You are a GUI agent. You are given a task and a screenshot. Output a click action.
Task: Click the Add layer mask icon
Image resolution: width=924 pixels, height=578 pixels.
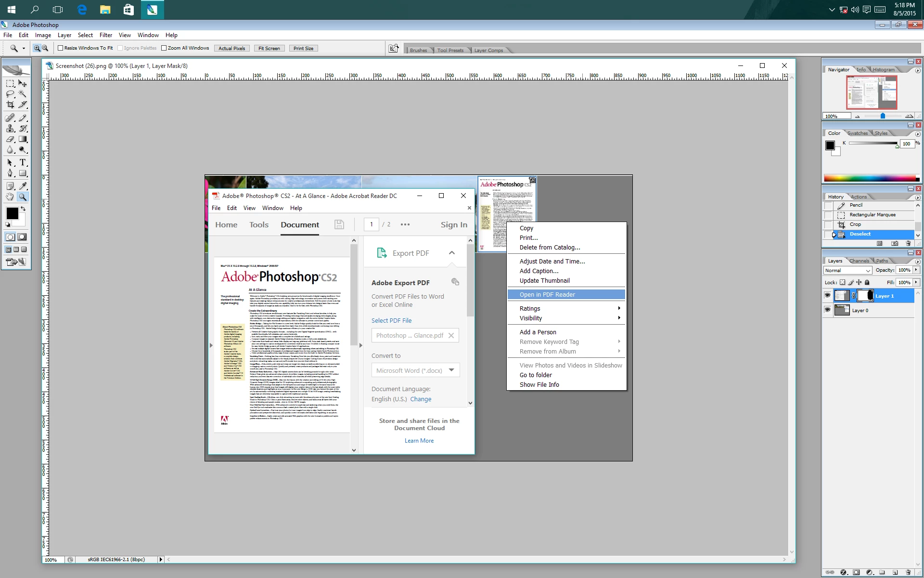coord(856,572)
